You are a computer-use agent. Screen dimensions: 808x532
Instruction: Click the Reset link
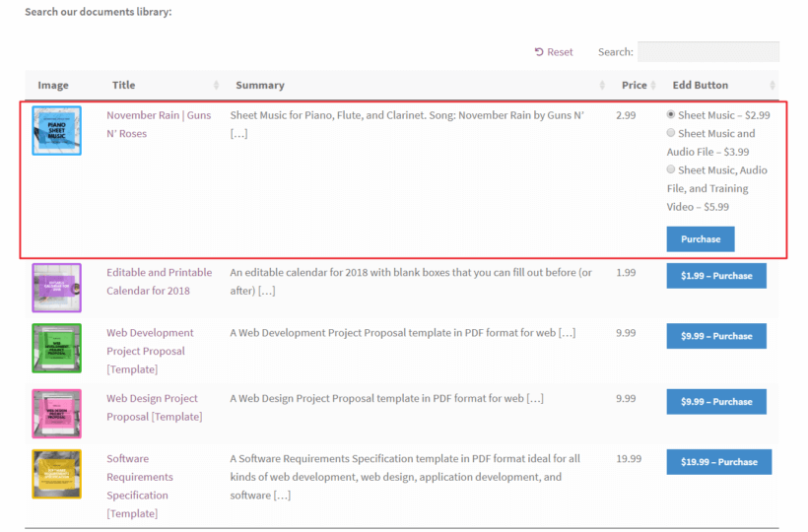(554, 52)
